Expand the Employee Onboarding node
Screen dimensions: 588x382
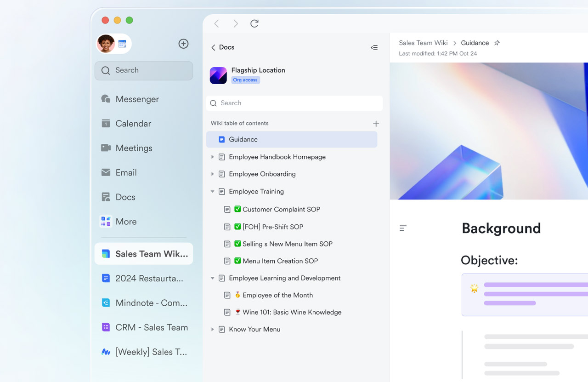click(x=212, y=174)
